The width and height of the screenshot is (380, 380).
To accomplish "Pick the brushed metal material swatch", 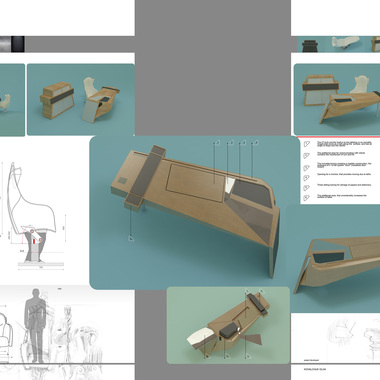I will pyautogui.click(x=5, y=44).
